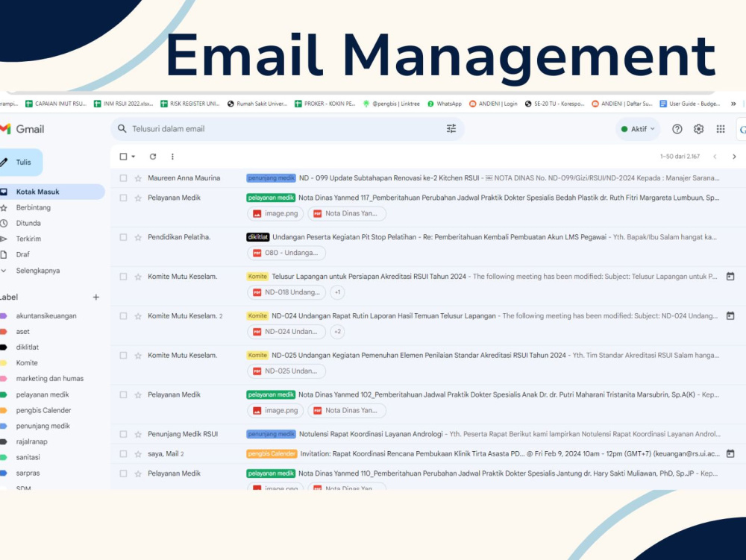Open the ANDIENI | Login bookmark
Image resolution: width=746 pixels, height=560 pixels.
click(493, 104)
